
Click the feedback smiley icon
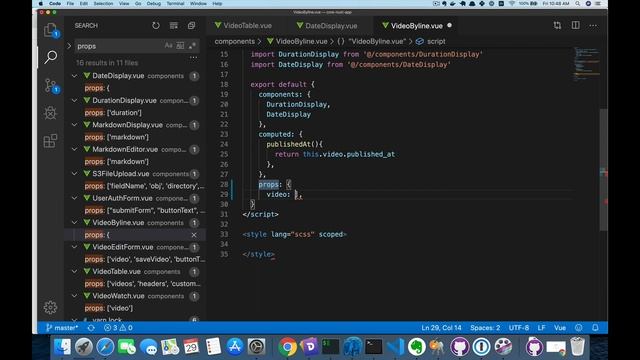(x=579, y=328)
